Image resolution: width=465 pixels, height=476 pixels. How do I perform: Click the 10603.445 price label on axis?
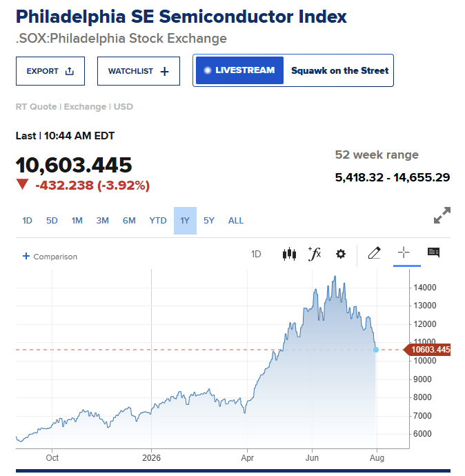[x=427, y=350]
